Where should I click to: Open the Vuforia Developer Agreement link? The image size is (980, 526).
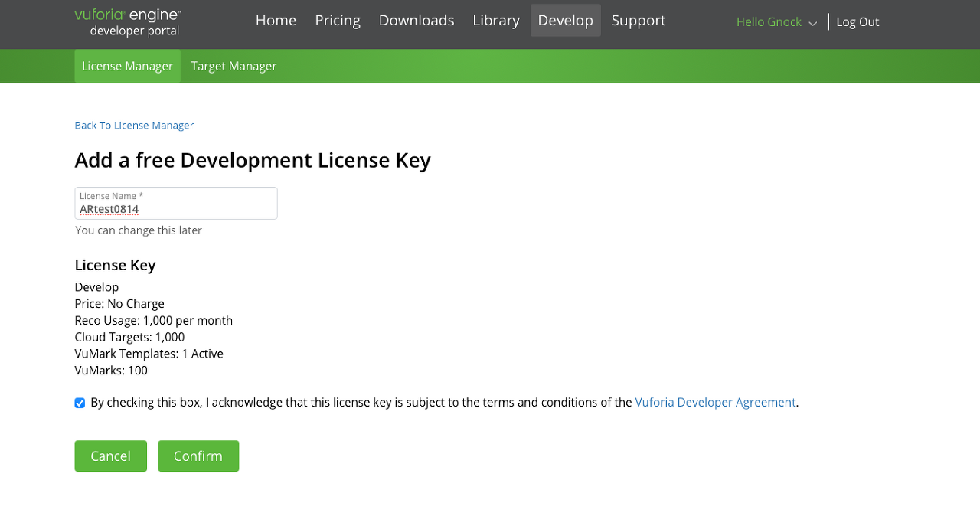point(715,402)
